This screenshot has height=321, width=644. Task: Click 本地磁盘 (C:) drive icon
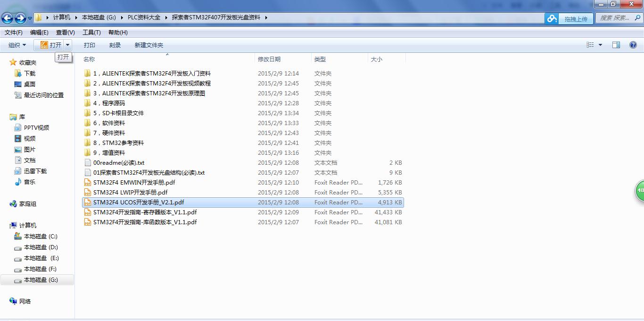click(x=18, y=237)
